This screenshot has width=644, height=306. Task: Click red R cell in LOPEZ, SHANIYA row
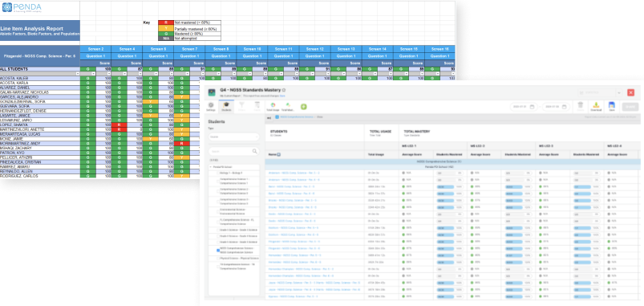[119, 124]
